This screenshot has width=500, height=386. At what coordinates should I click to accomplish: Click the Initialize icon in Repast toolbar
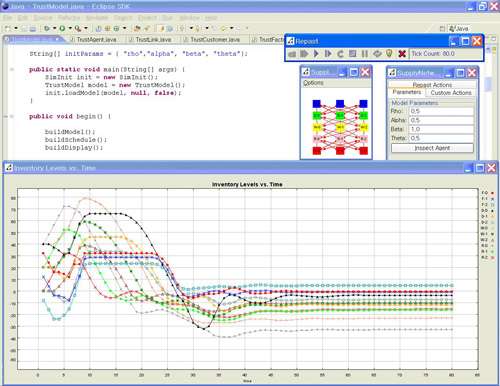[x=340, y=54]
